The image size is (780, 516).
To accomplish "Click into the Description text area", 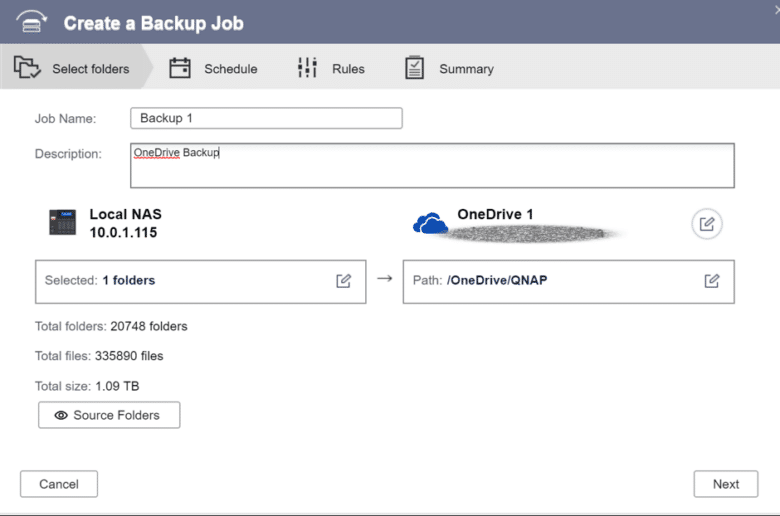I will [432, 166].
